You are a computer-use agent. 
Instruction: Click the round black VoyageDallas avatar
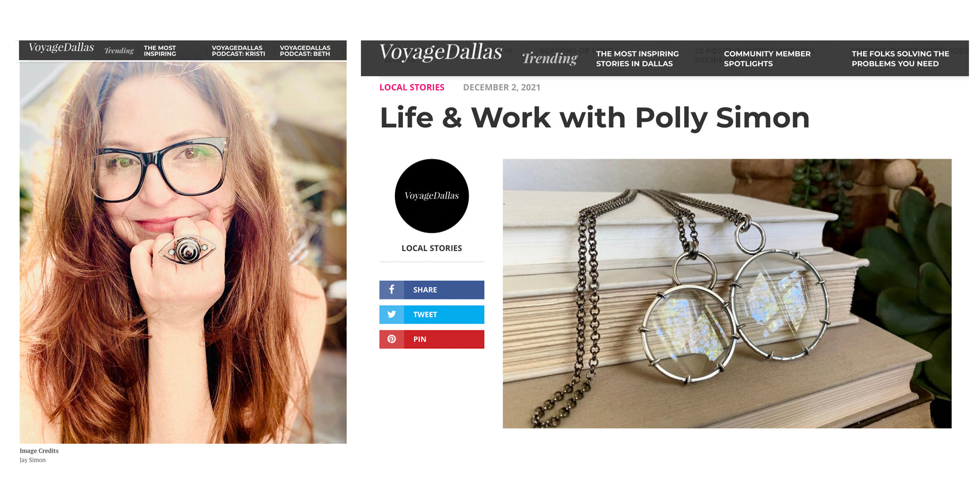click(x=432, y=196)
